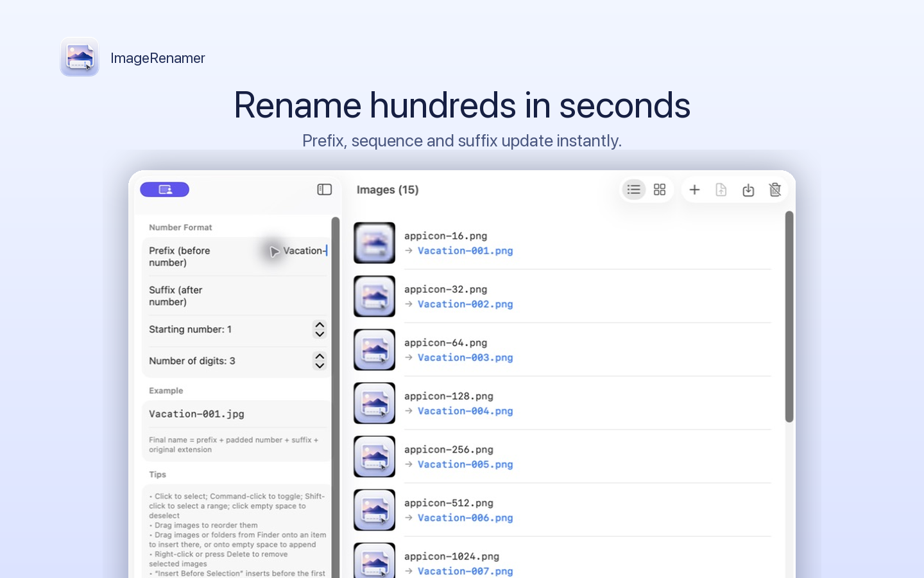Select the appicon-512.png thumbnail
The height and width of the screenshot is (578, 924).
[x=375, y=509]
